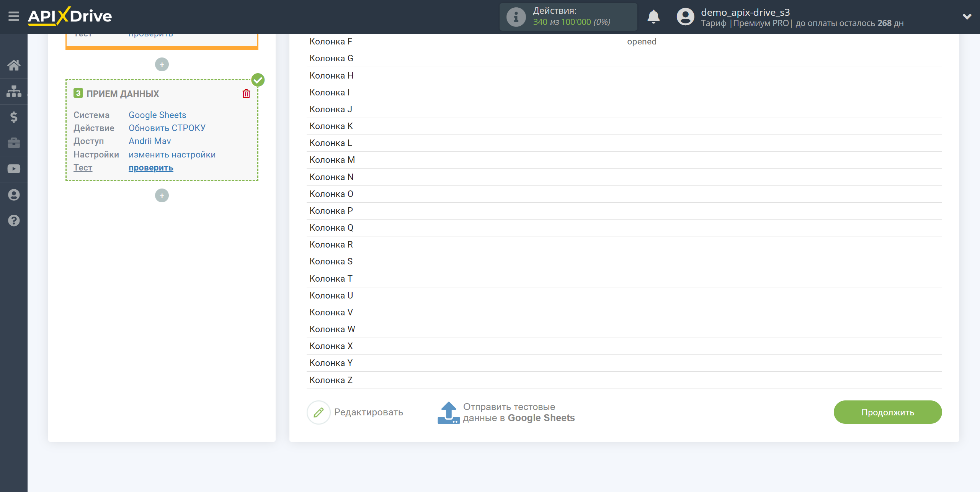Screen dimensions: 980x492
Task: Open the actions info icon
Action: pos(516,17)
